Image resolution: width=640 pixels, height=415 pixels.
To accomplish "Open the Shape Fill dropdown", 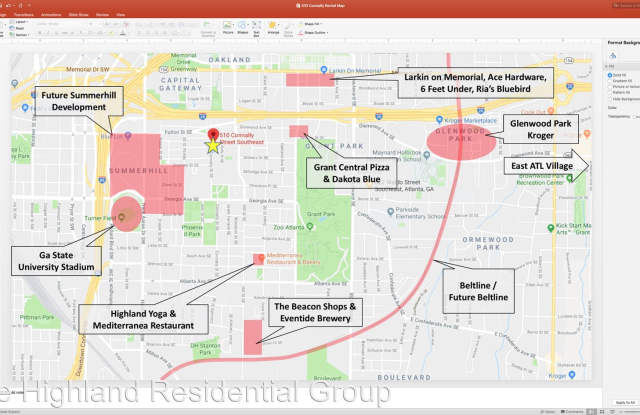I will (x=312, y=24).
